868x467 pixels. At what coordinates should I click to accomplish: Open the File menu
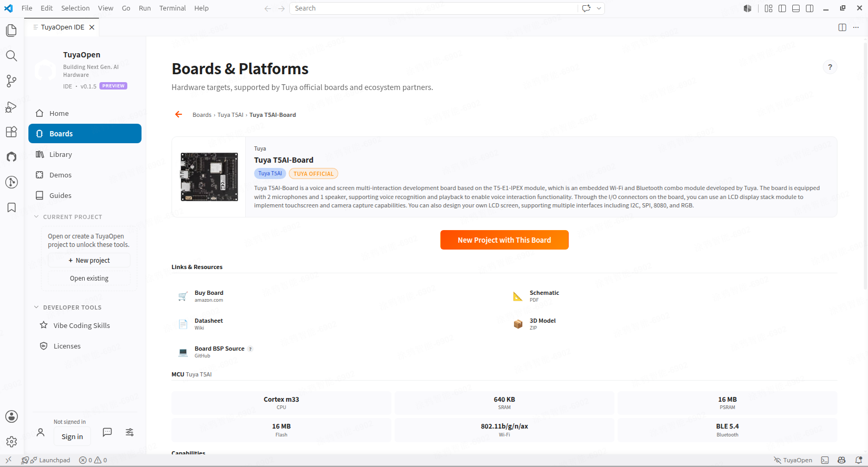(x=27, y=8)
